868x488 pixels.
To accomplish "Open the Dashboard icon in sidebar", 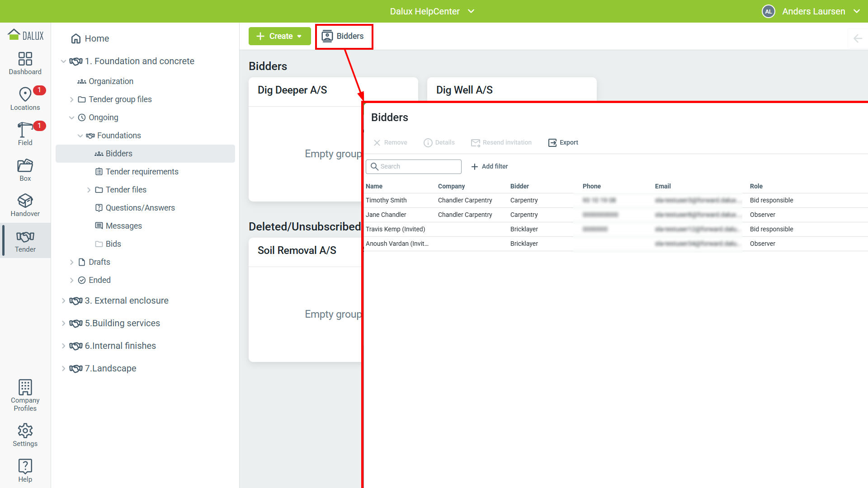I will [25, 59].
